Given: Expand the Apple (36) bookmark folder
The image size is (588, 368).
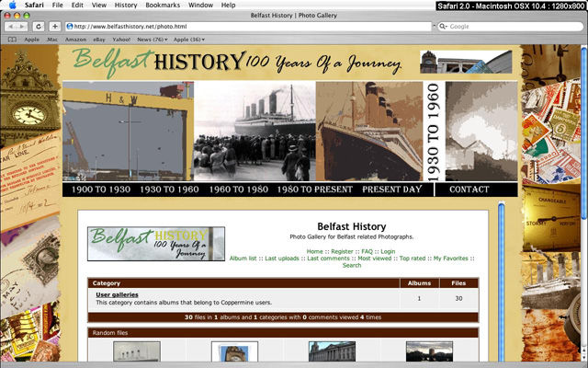Looking at the screenshot, I should 188,40.
